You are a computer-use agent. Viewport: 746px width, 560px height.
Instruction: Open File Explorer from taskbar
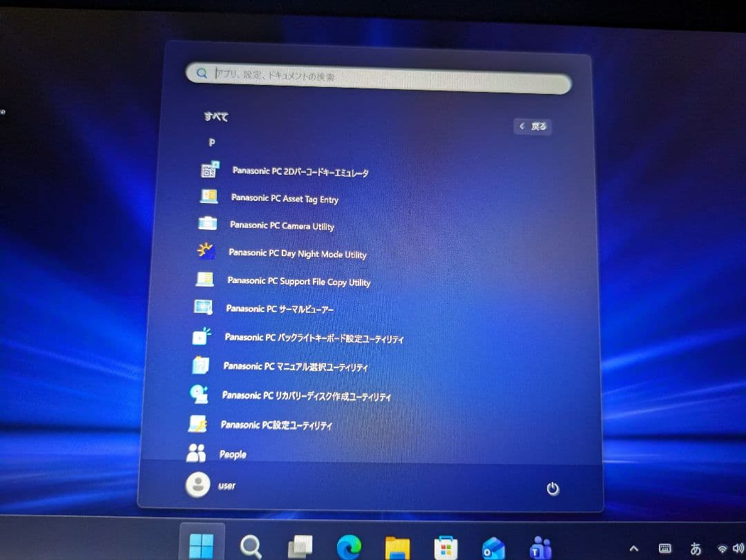click(x=397, y=548)
